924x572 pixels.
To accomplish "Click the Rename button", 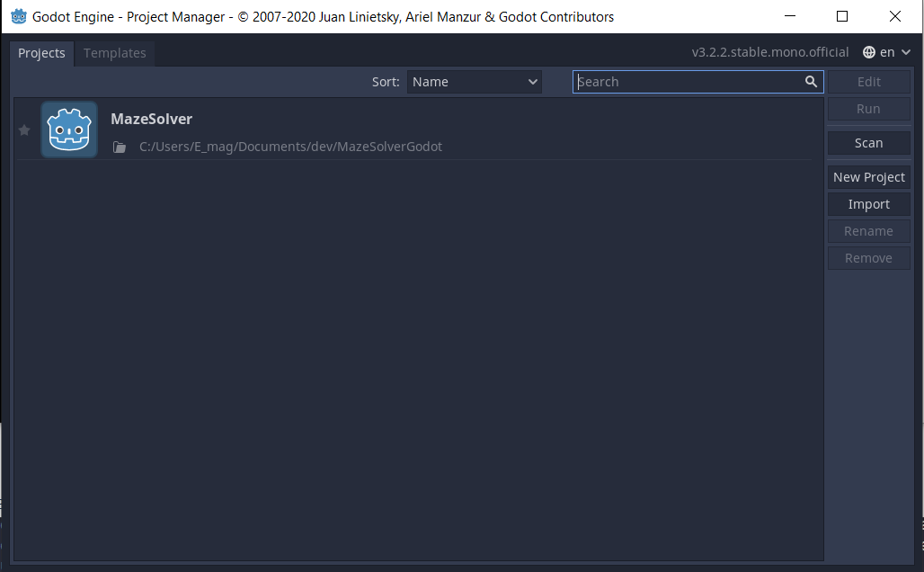I will click(868, 232).
